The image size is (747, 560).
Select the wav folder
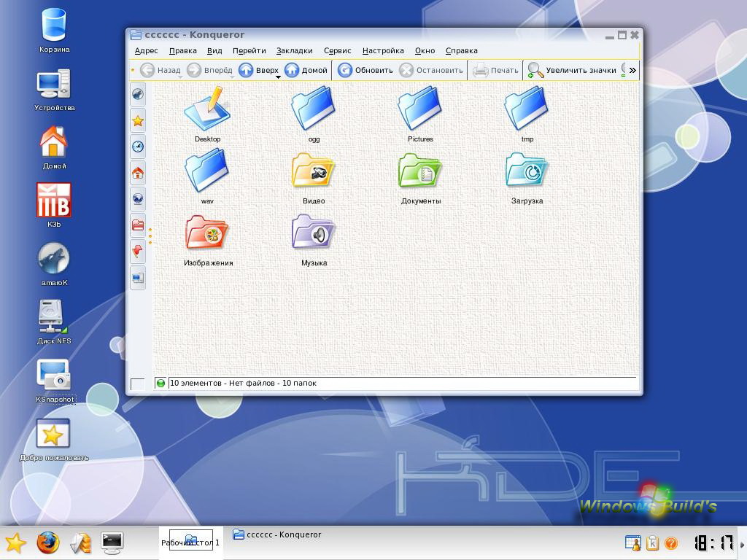point(207,176)
